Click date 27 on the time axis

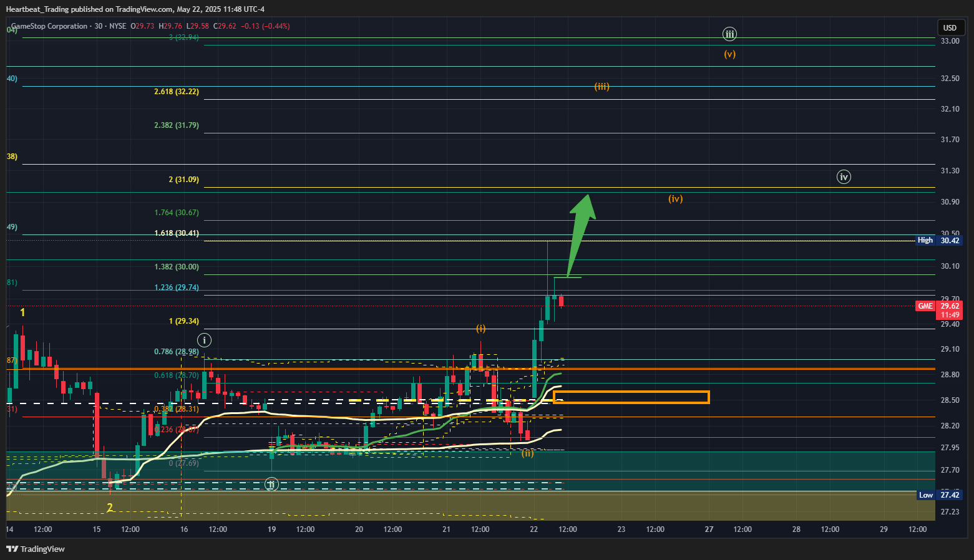click(x=709, y=529)
